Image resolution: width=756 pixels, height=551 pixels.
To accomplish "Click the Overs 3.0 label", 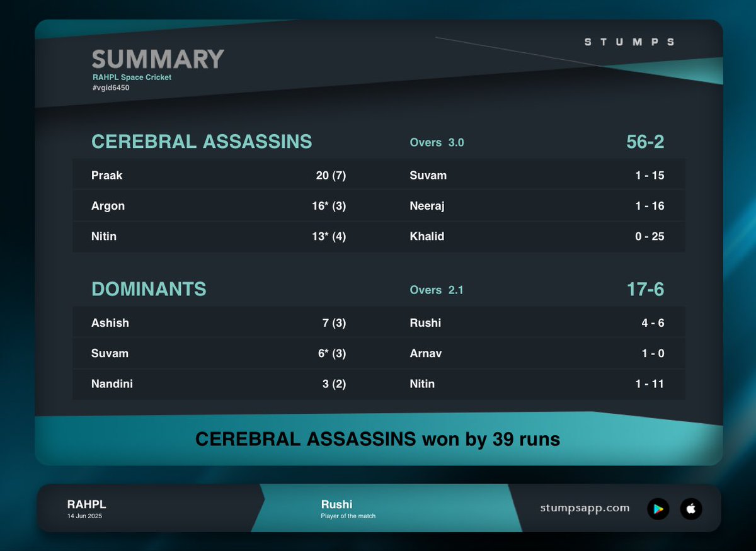I will pyautogui.click(x=437, y=142).
